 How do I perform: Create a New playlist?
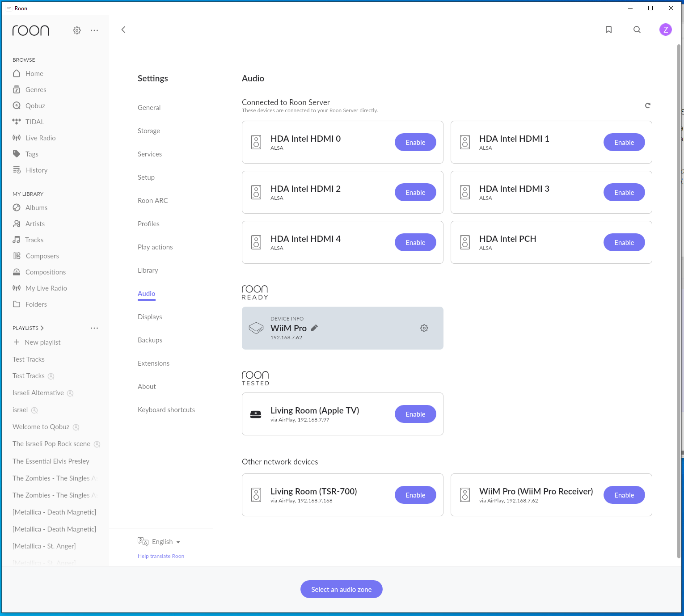[x=37, y=342]
